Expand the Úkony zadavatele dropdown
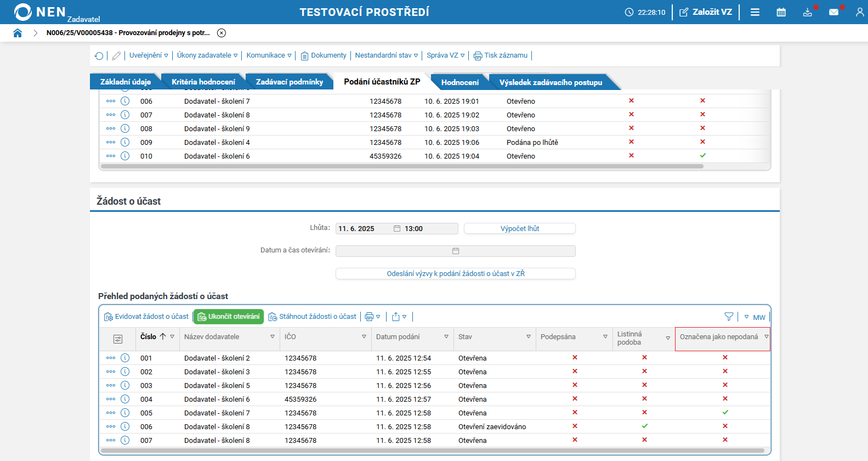 click(207, 55)
